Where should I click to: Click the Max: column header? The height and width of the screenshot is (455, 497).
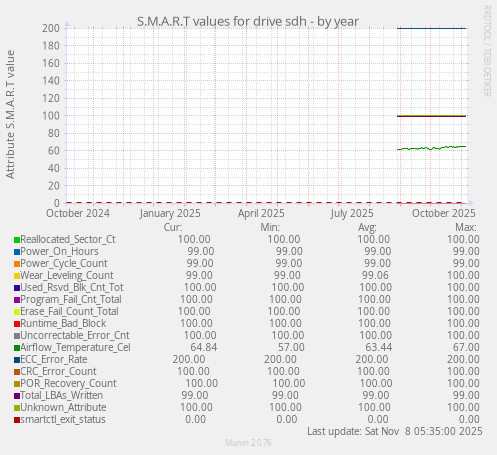pos(466,228)
